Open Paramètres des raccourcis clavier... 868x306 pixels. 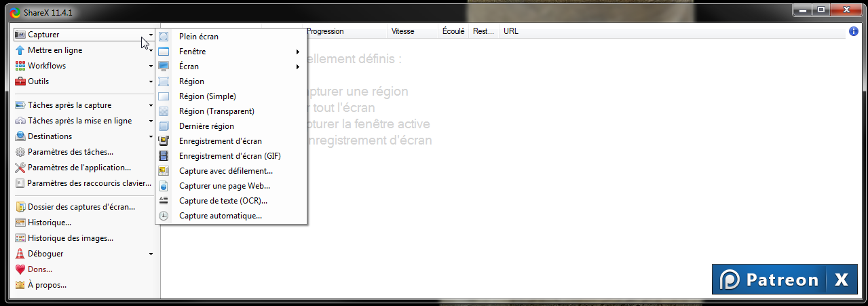coord(85,183)
